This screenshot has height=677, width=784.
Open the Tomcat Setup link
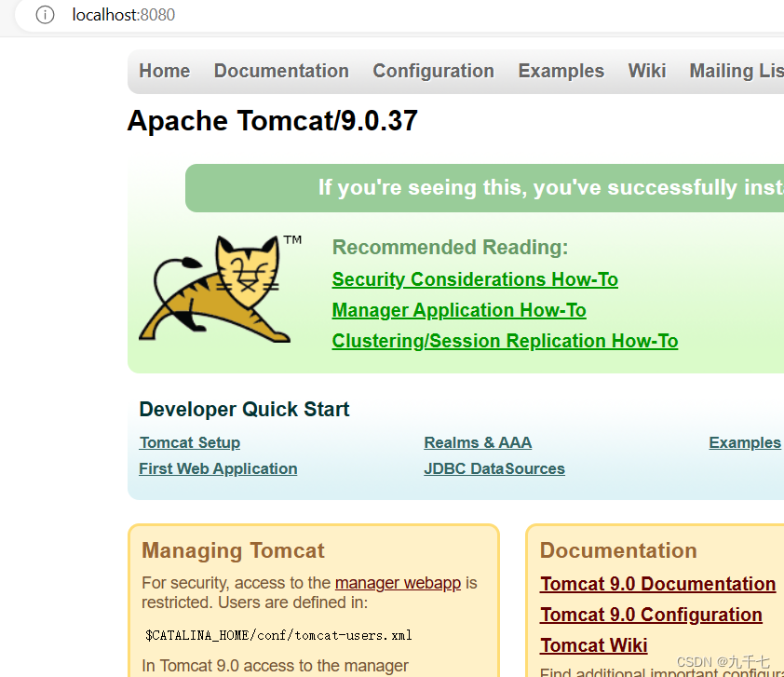click(x=190, y=442)
